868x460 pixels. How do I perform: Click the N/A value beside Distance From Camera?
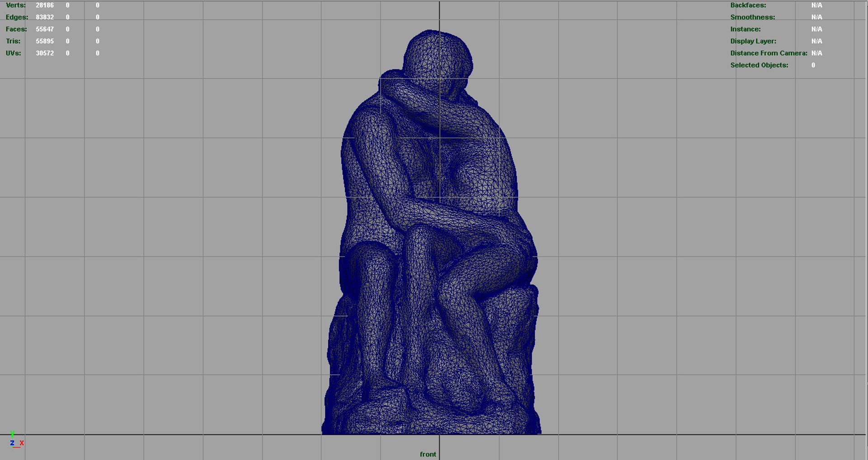click(816, 53)
